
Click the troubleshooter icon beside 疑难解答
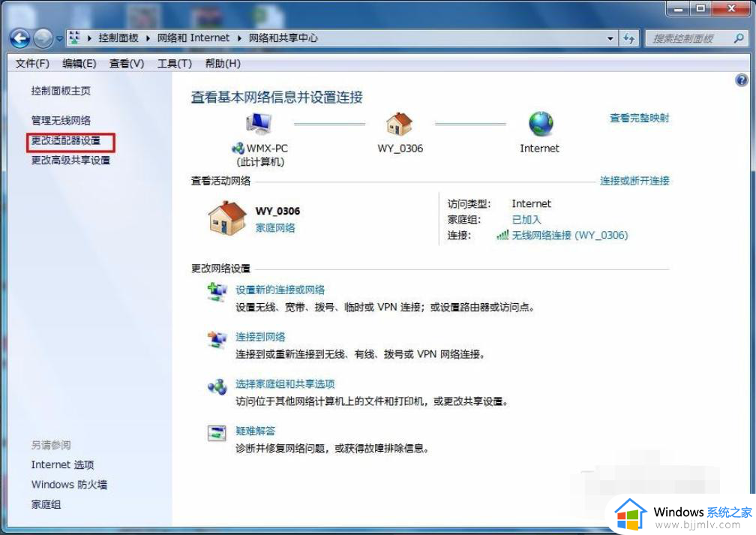[x=217, y=433]
